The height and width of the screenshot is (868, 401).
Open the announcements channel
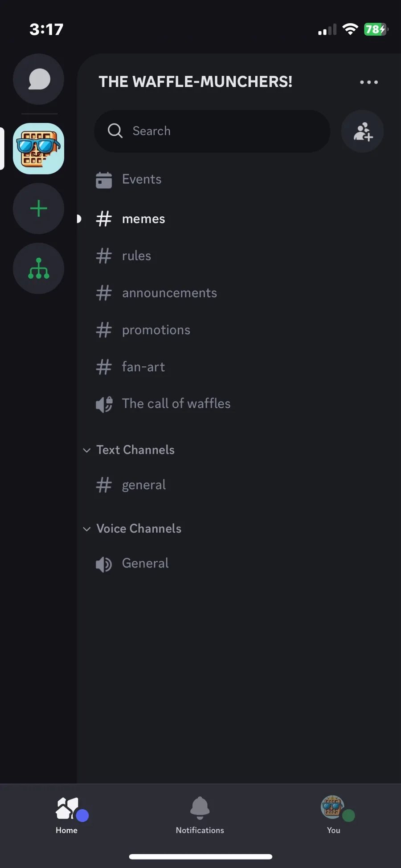[169, 293]
